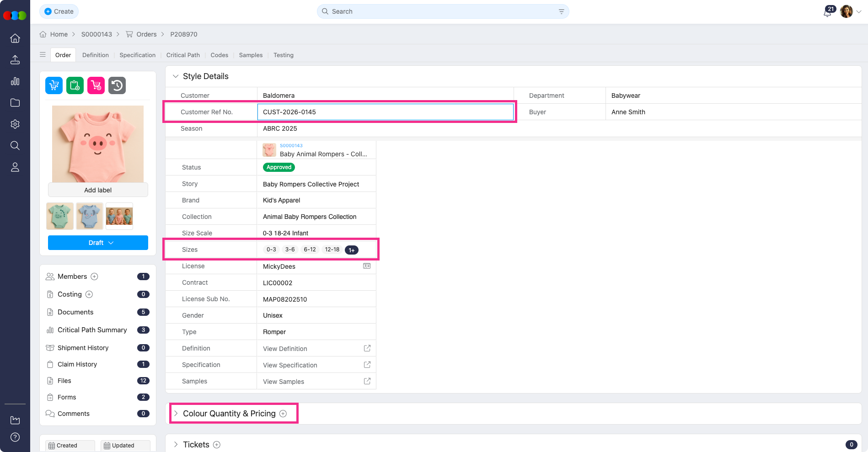868x452 pixels.
Task: Click the Customer Ref No. input field
Action: pos(385,112)
